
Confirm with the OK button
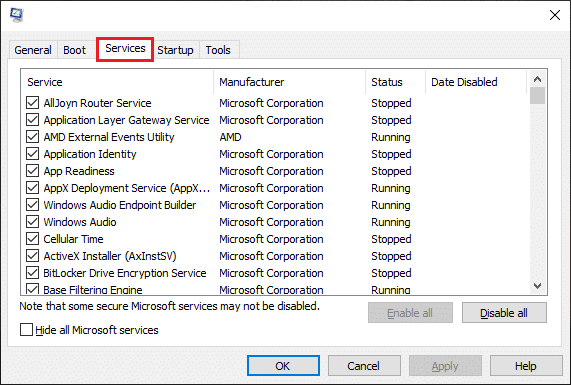[283, 366]
